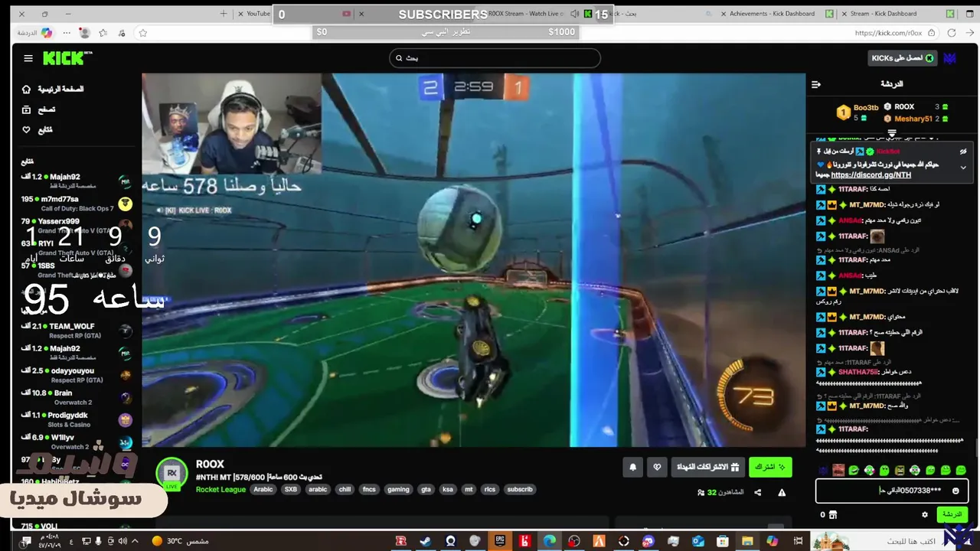980x551 pixels.
Task: Open Brain channel in sidebar
Action: point(77,397)
